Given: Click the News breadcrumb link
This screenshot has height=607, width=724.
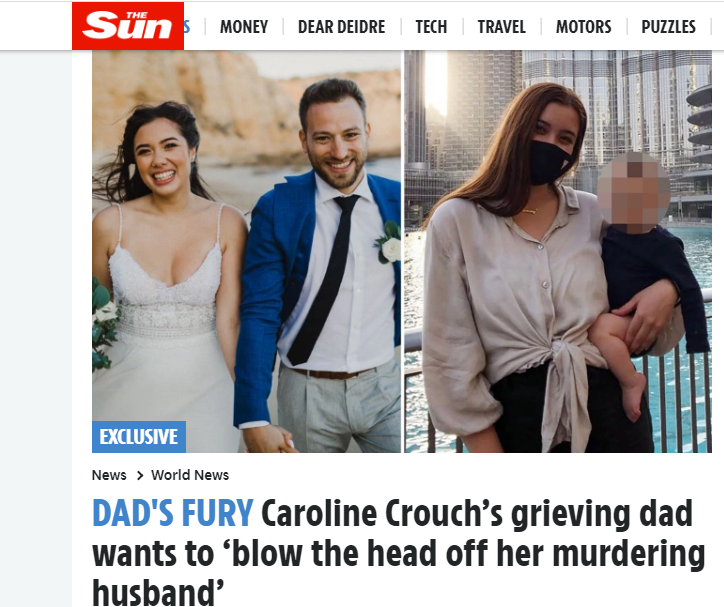Looking at the screenshot, I should tap(109, 475).
